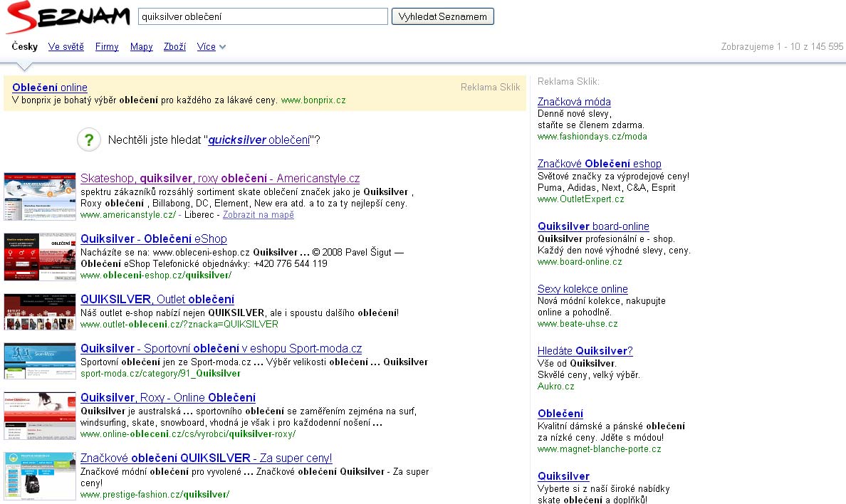Click the green question mark suggestion icon
The width and height of the screenshot is (846, 504).
tap(89, 140)
